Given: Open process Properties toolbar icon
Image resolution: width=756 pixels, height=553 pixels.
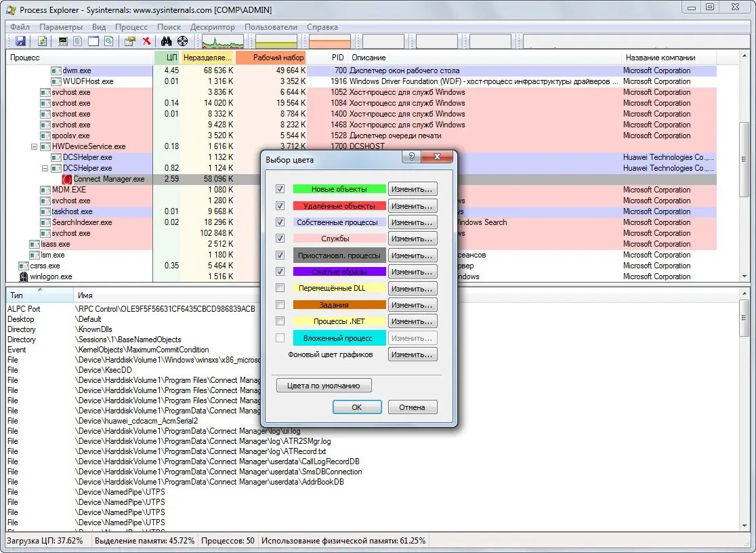Looking at the screenshot, I should 129,41.
